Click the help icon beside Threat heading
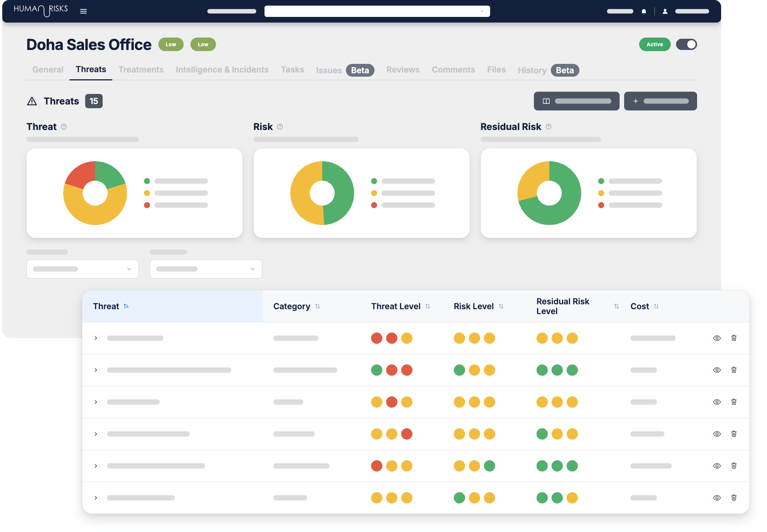Screen dimensions: 767x532 coord(64,127)
